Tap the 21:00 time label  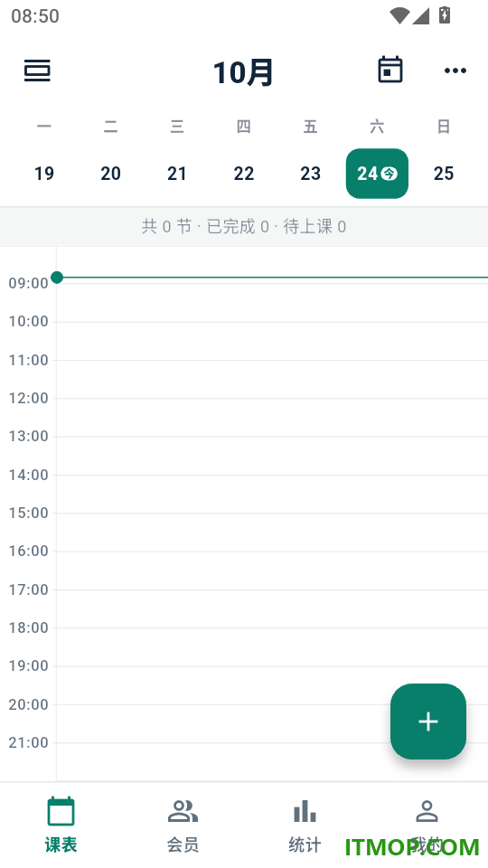[x=29, y=742]
